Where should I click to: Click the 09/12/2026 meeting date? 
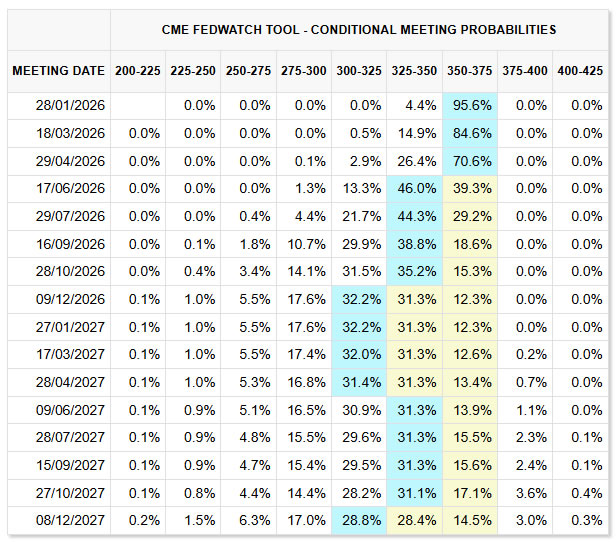pyautogui.click(x=69, y=300)
